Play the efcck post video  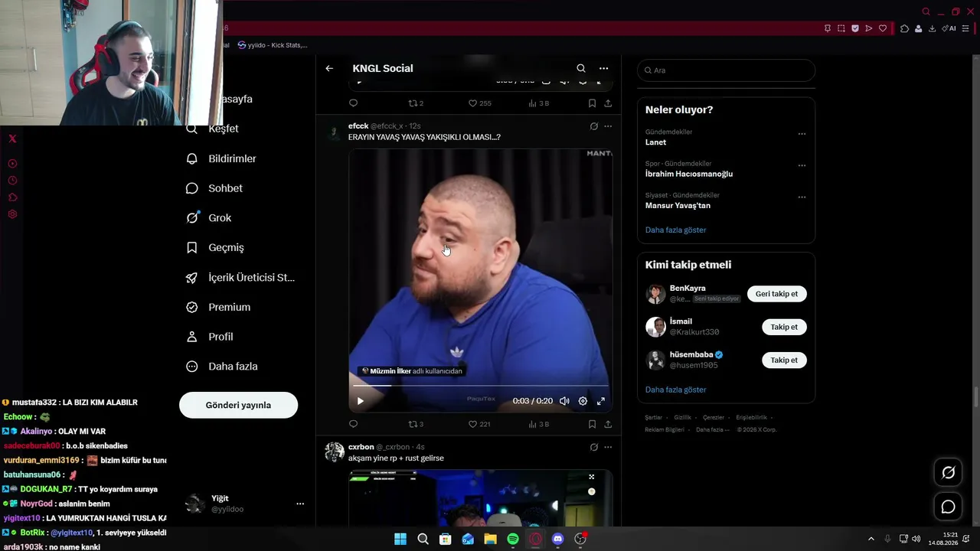tap(361, 401)
